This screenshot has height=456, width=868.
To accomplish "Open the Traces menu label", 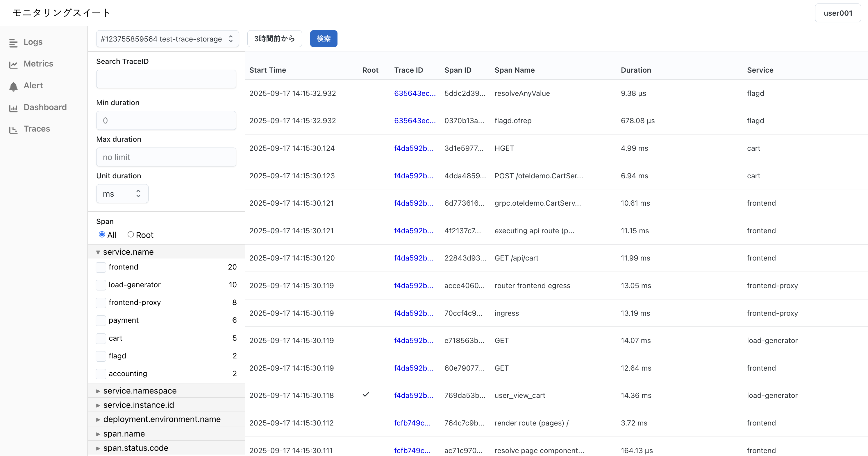I will click(x=37, y=129).
